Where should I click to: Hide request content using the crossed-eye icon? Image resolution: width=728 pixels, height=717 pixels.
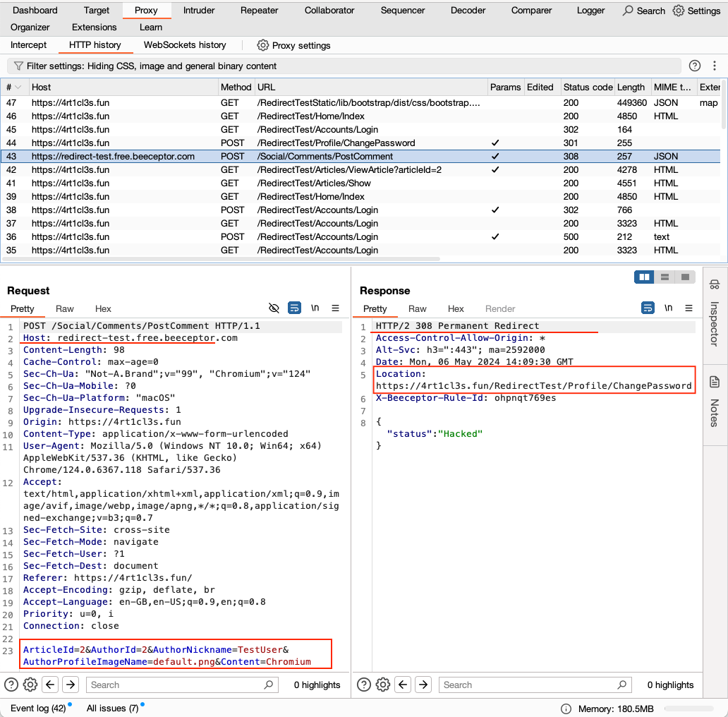point(274,308)
